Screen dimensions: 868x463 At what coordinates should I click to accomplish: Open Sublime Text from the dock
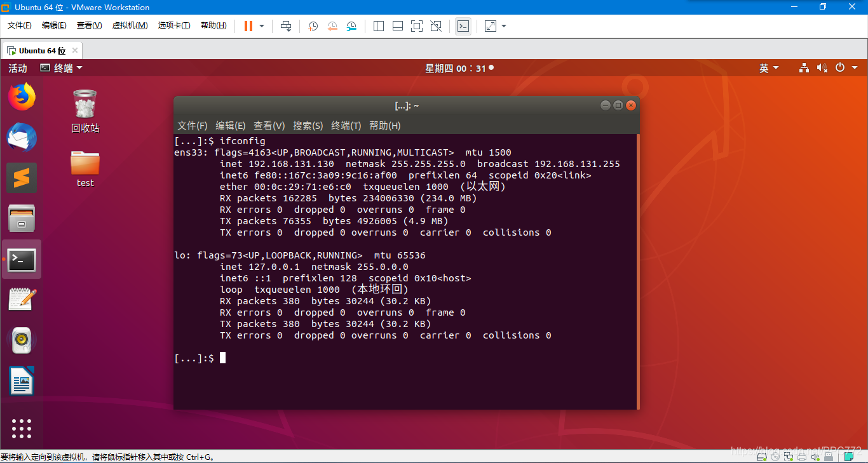(22, 178)
